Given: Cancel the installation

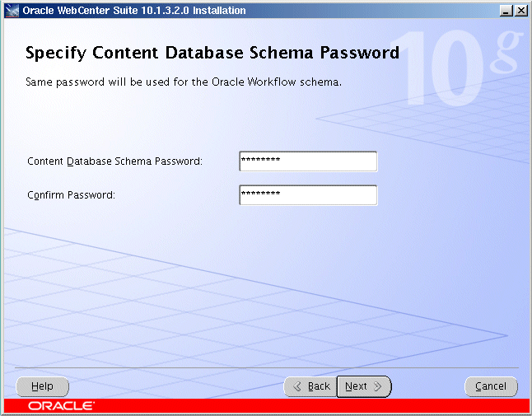Looking at the screenshot, I should (491, 386).
